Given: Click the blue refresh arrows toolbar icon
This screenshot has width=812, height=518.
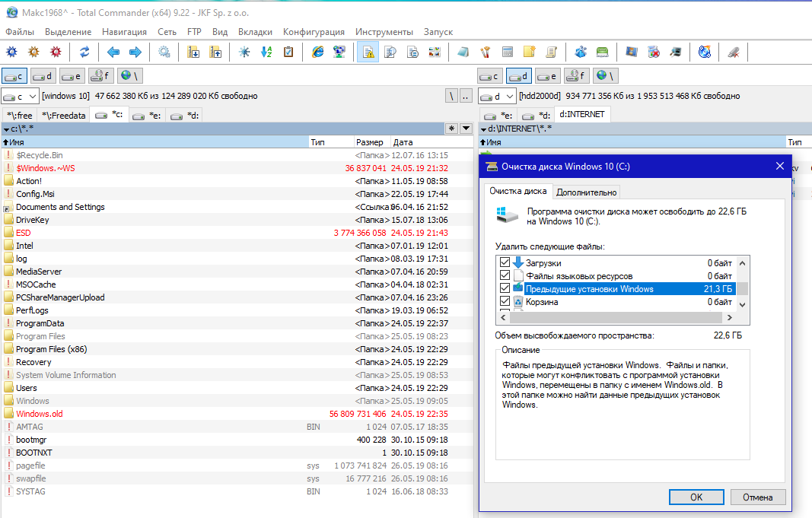Looking at the screenshot, I should (84, 52).
